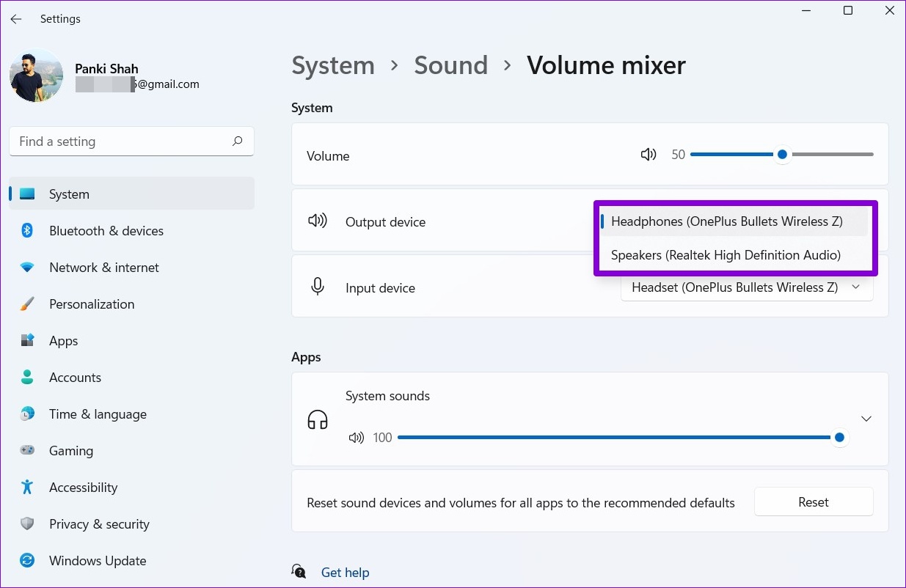Click the Windows Update sync icon
This screenshot has height=588, width=906.
point(27,561)
